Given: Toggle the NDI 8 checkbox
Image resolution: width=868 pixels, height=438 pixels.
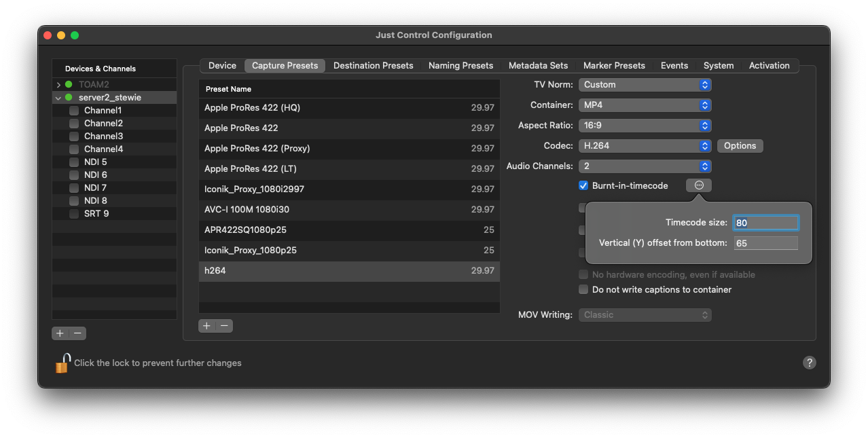Looking at the screenshot, I should [74, 201].
